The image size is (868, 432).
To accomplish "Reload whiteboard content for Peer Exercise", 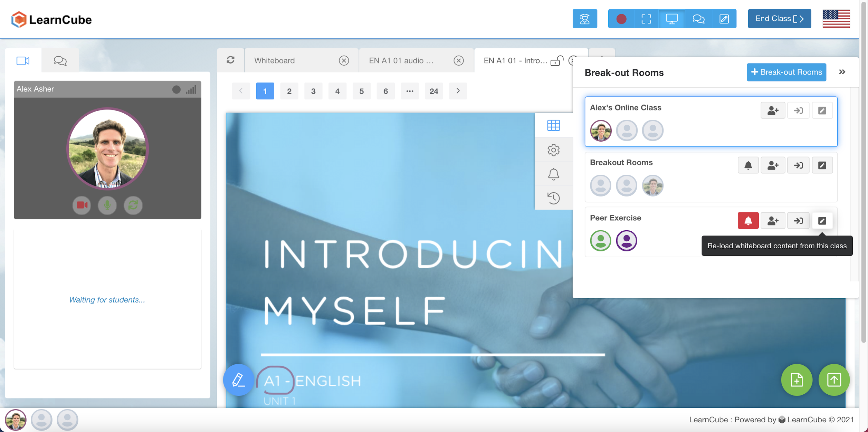I will (822, 221).
